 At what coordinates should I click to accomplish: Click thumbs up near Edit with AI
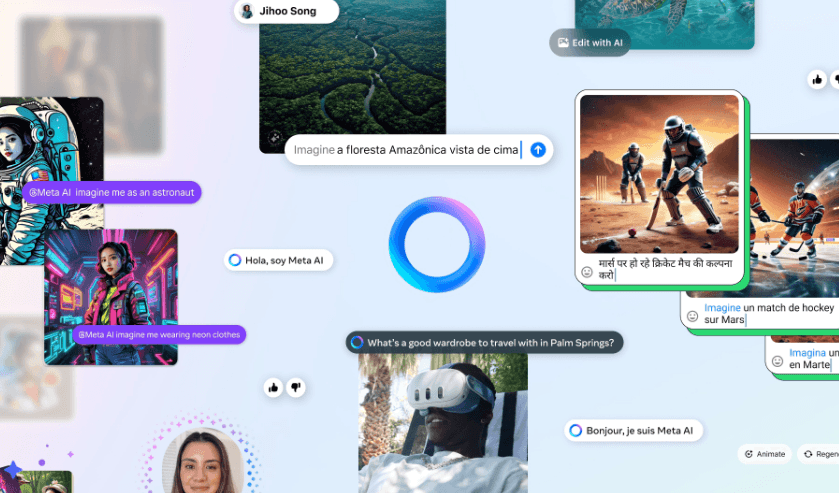[x=817, y=80]
